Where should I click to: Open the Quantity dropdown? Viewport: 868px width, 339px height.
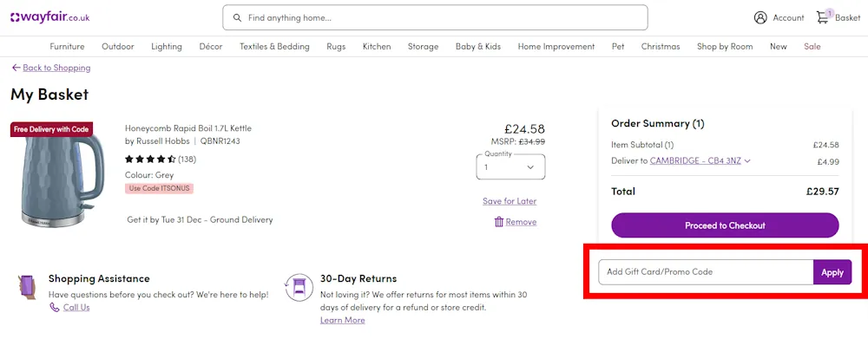(x=510, y=167)
